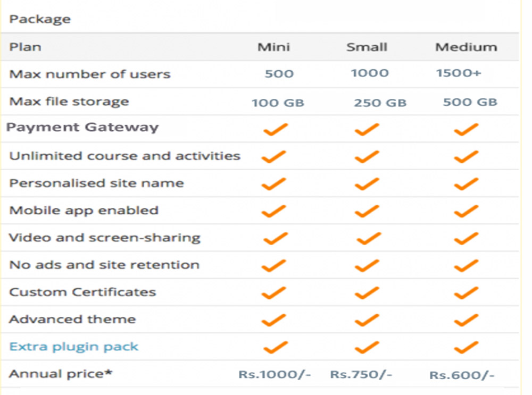This screenshot has height=395, width=532.
Task: Select the Mini plan column header
Action: click(273, 47)
